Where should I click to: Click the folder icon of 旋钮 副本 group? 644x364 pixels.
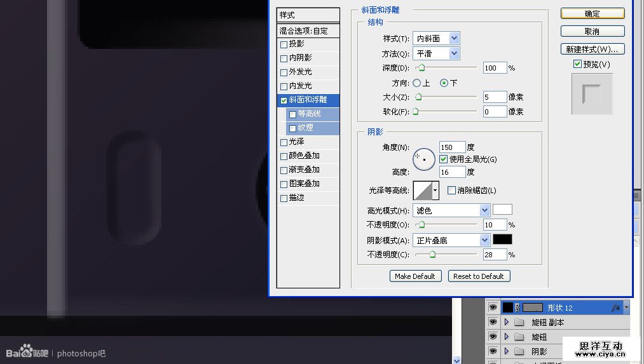tap(519, 322)
